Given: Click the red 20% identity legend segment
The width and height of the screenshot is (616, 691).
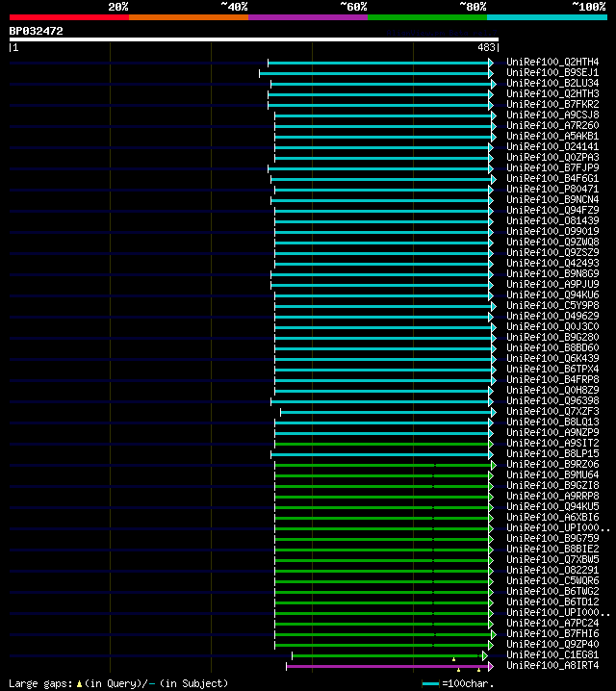Looking at the screenshot, I should click(x=69, y=17).
